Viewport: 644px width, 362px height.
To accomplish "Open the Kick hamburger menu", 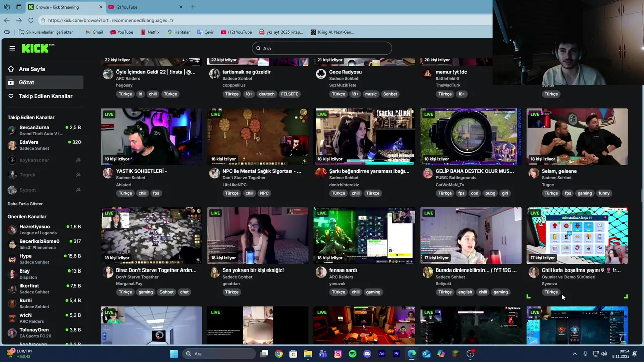I will [12, 48].
